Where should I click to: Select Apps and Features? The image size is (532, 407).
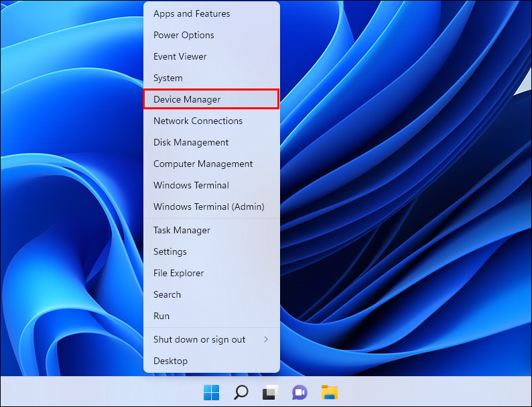211,13
